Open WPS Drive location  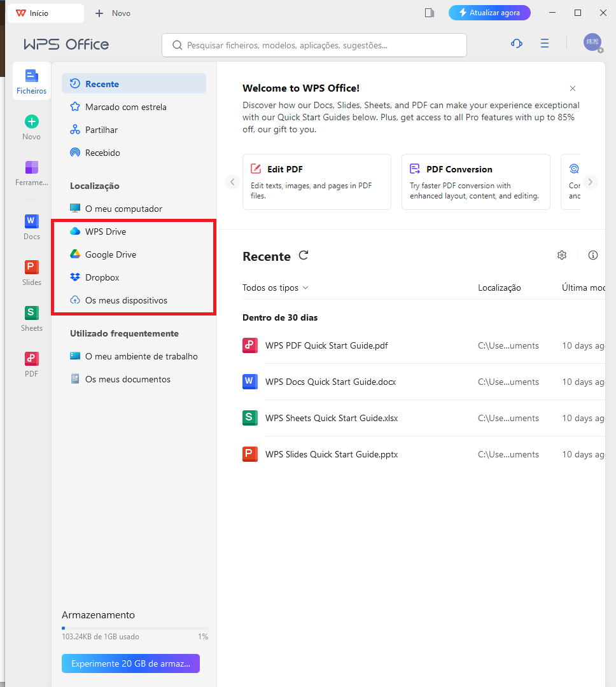point(134,232)
